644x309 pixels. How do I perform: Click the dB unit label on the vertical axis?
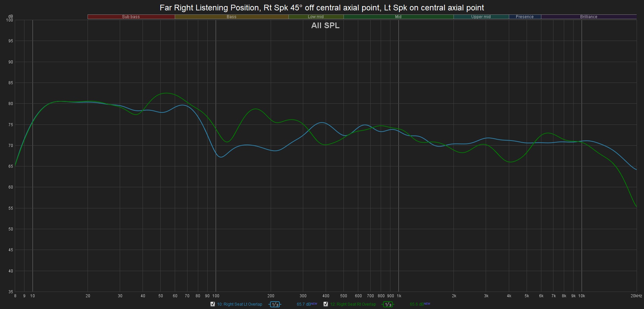tap(11, 16)
